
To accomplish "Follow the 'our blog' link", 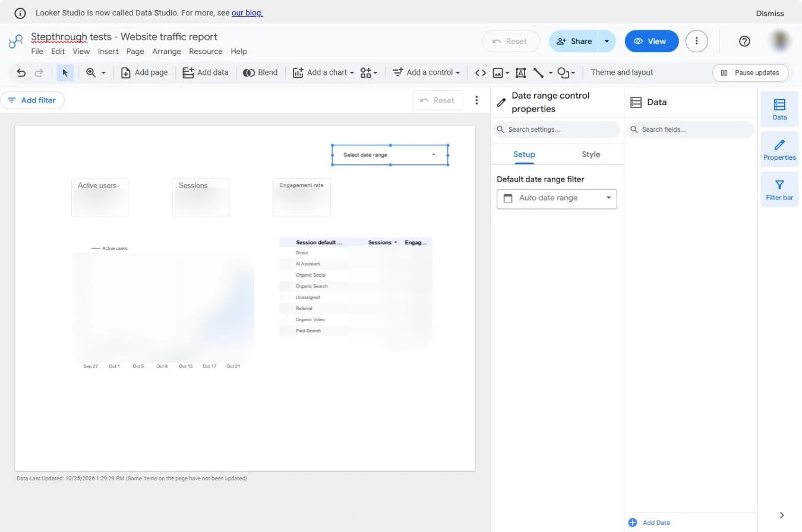I will click(x=247, y=12).
